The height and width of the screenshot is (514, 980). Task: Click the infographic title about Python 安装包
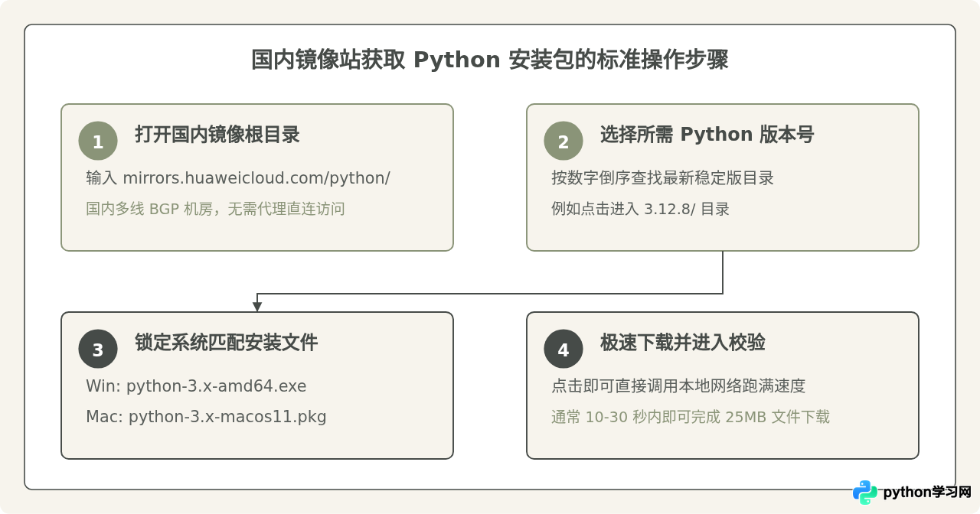click(x=490, y=60)
